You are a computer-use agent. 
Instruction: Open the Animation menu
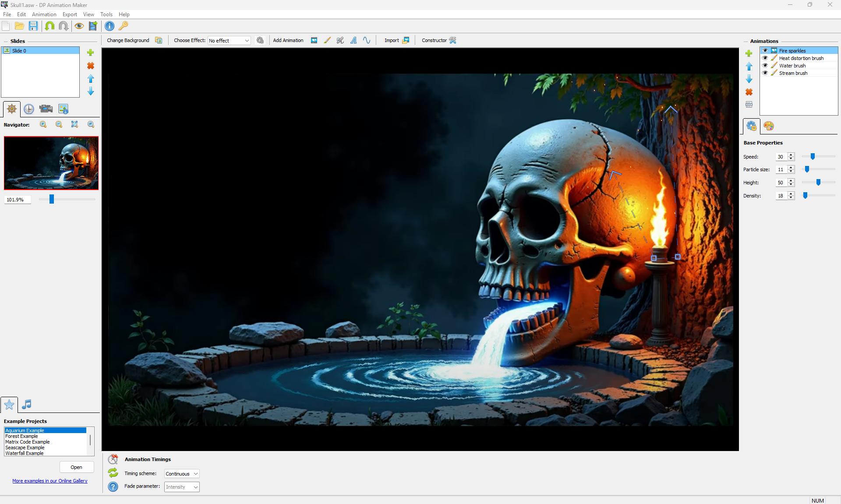(44, 14)
